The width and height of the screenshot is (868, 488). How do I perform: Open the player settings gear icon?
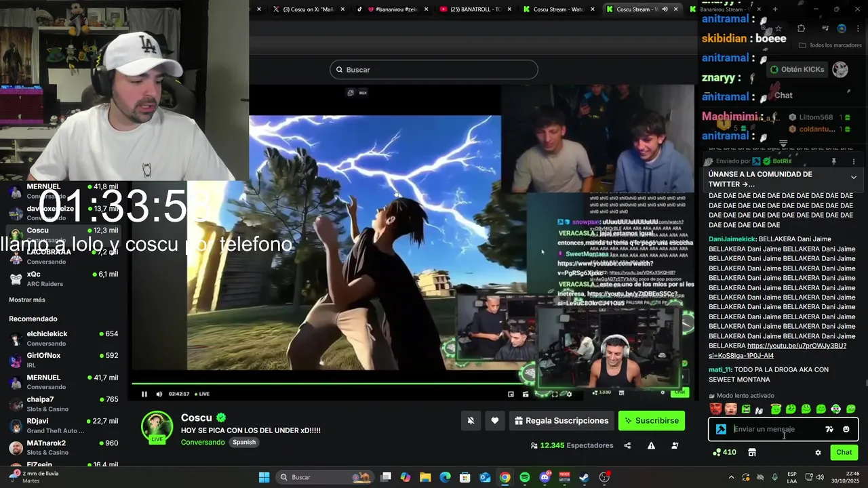coord(569,394)
